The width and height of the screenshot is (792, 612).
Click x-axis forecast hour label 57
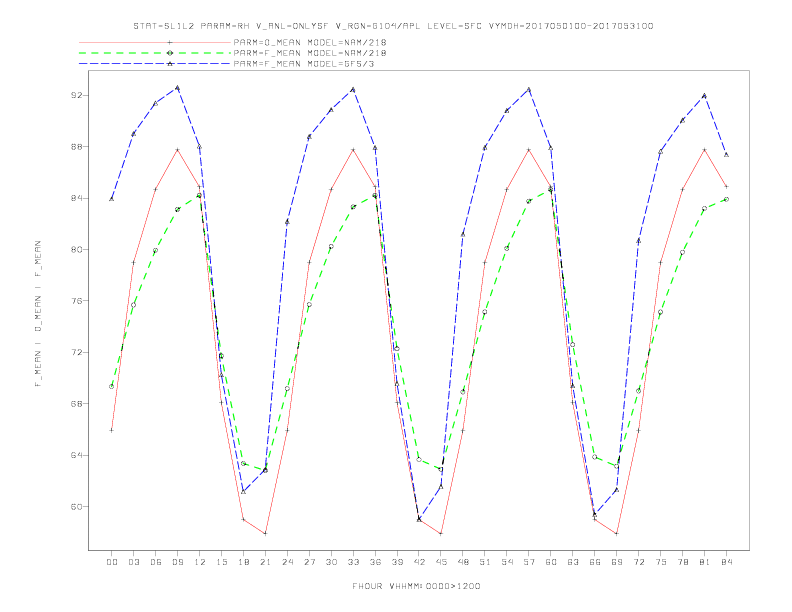click(529, 562)
